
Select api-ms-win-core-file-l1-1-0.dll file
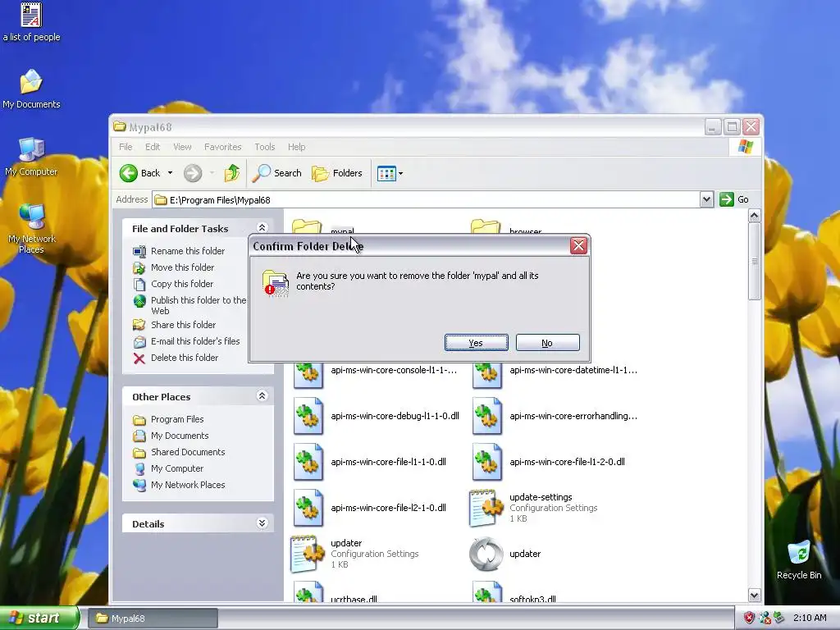pyautogui.click(x=370, y=462)
